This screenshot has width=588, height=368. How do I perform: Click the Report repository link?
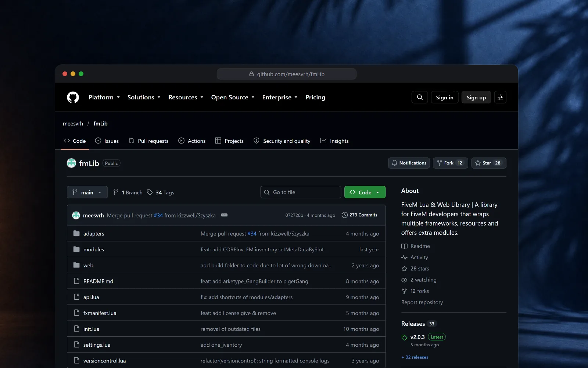[x=422, y=302]
